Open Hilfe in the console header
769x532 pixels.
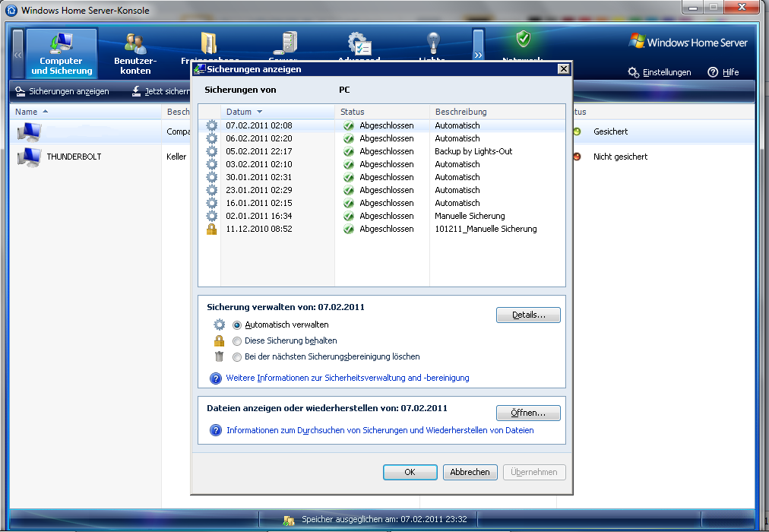coord(723,72)
